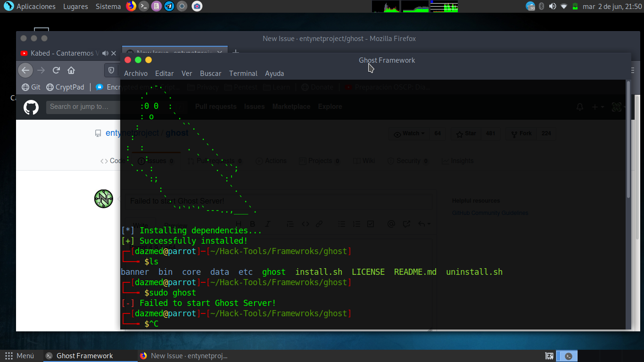Open the GitHub Community Guidelines link
This screenshot has height=362, width=644.
[x=490, y=213]
